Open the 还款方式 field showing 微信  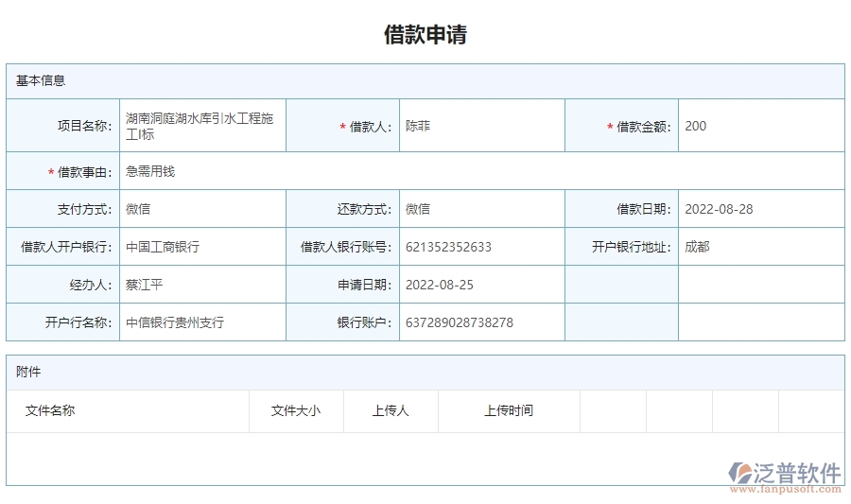[x=481, y=209]
